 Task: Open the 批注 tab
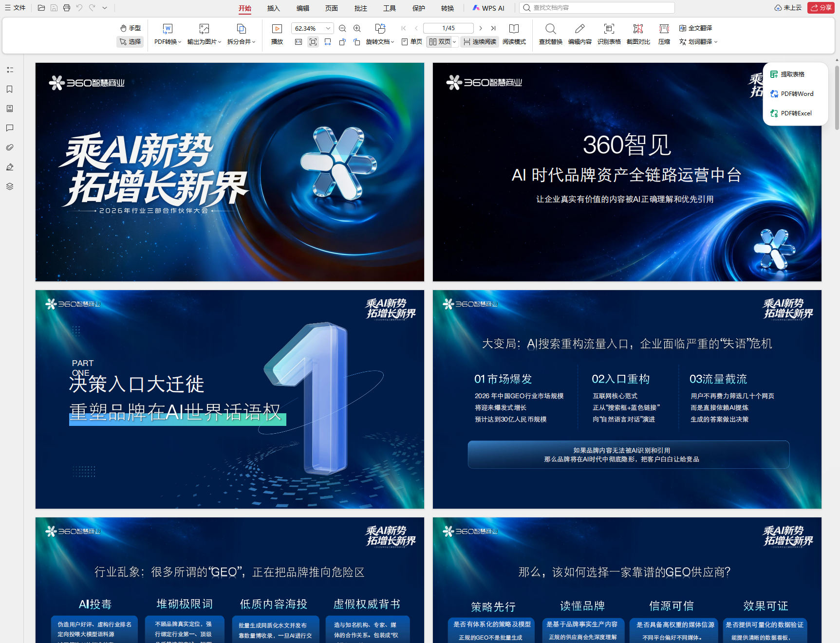361,8
